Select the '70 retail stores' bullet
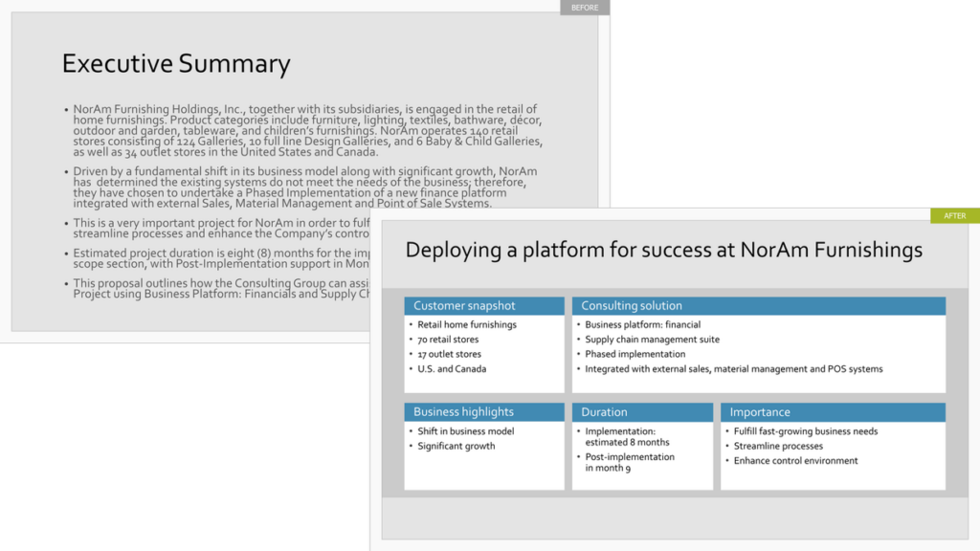The height and width of the screenshot is (551, 980). point(448,340)
